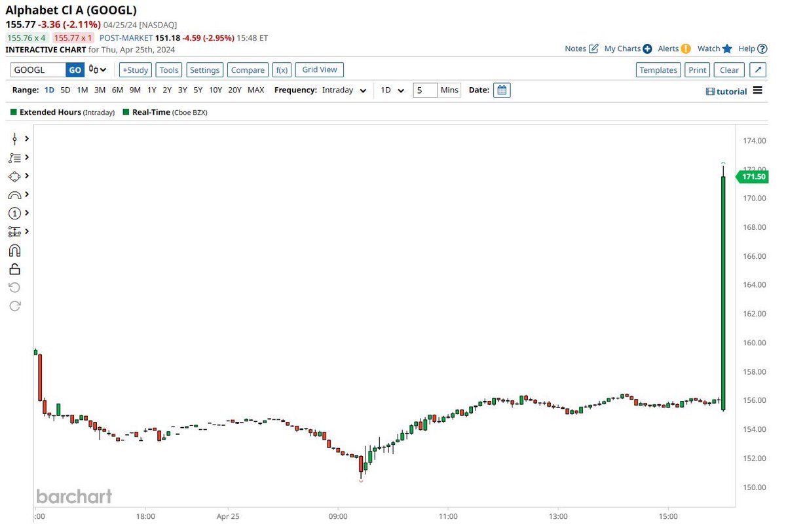The width and height of the screenshot is (786, 532).
Task: Open the chart type candlestick dropdown
Action: (x=98, y=70)
